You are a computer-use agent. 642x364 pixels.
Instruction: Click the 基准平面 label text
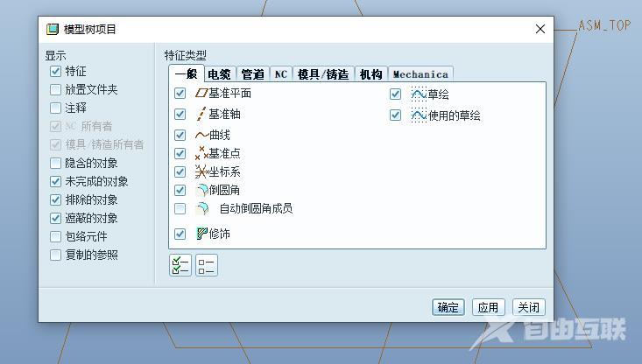(230, 94)
